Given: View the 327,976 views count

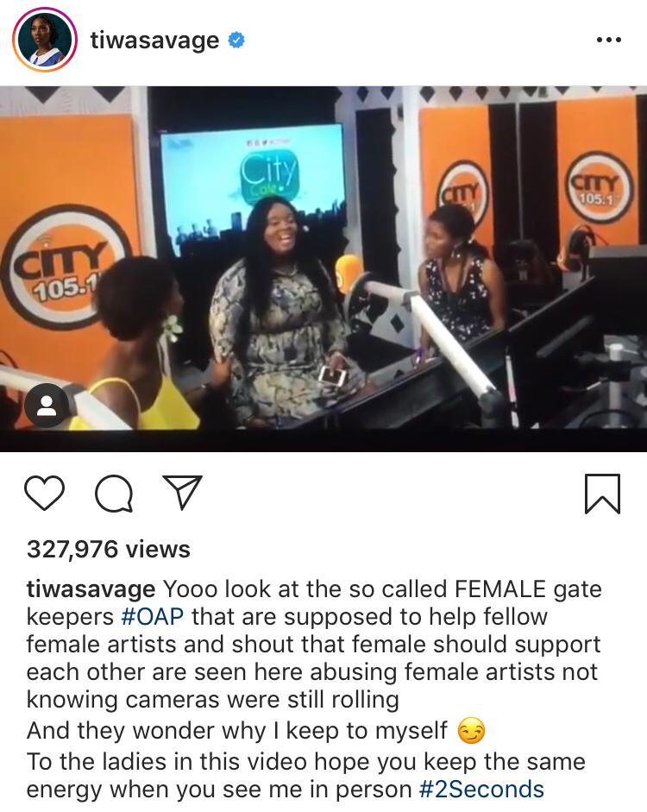Looking at the screenshot, I should coord(108,549).
